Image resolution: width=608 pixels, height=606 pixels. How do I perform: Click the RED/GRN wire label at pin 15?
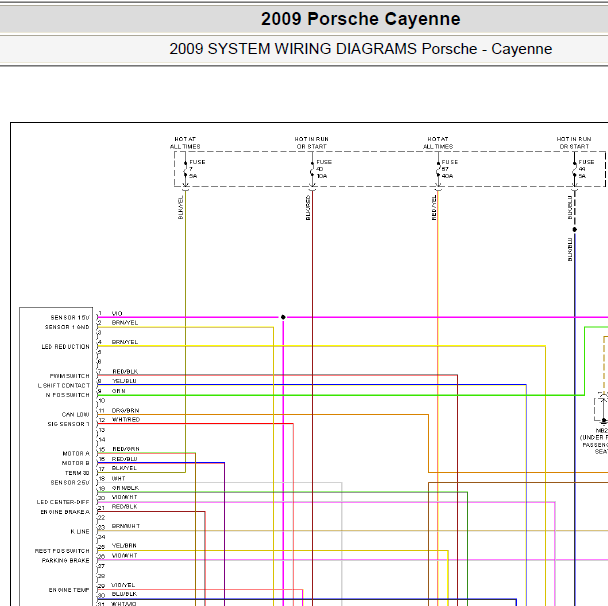(x=126, y=449)
